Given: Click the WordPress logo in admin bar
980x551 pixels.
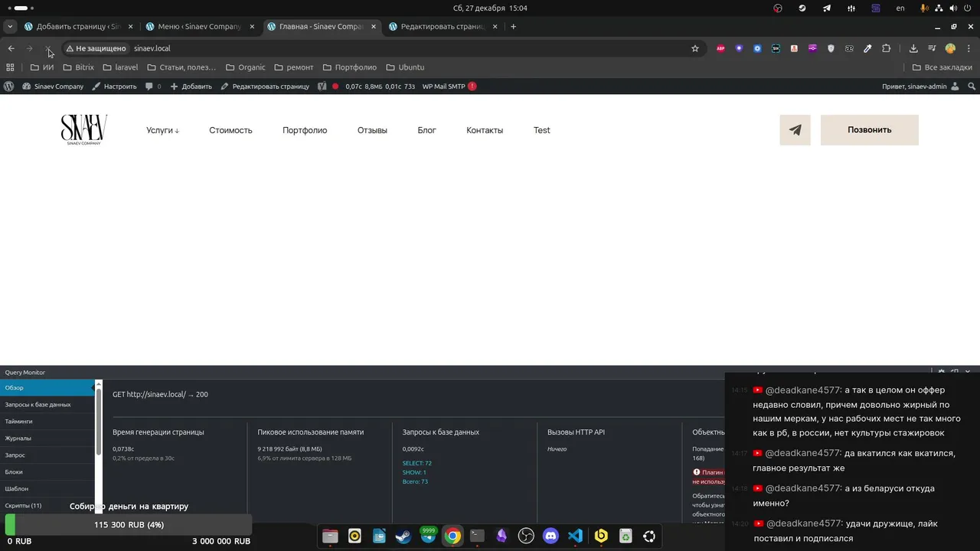Looking at the screenshot, I should (x=8, y=86).
